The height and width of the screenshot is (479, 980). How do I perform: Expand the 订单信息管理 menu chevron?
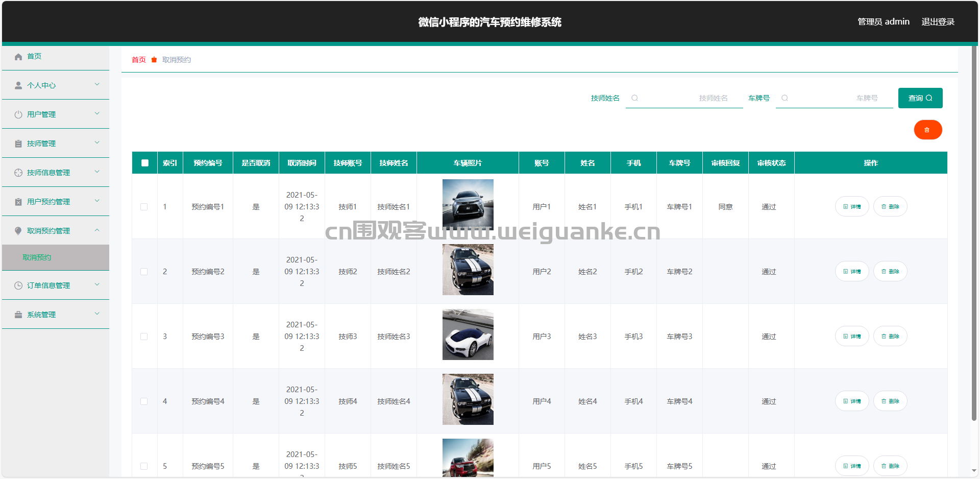[97, 284]
